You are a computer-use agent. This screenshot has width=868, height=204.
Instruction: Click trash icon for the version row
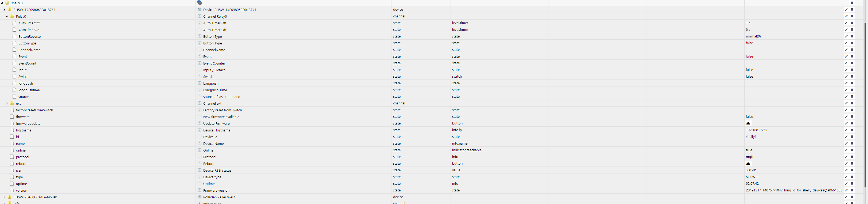852,191
